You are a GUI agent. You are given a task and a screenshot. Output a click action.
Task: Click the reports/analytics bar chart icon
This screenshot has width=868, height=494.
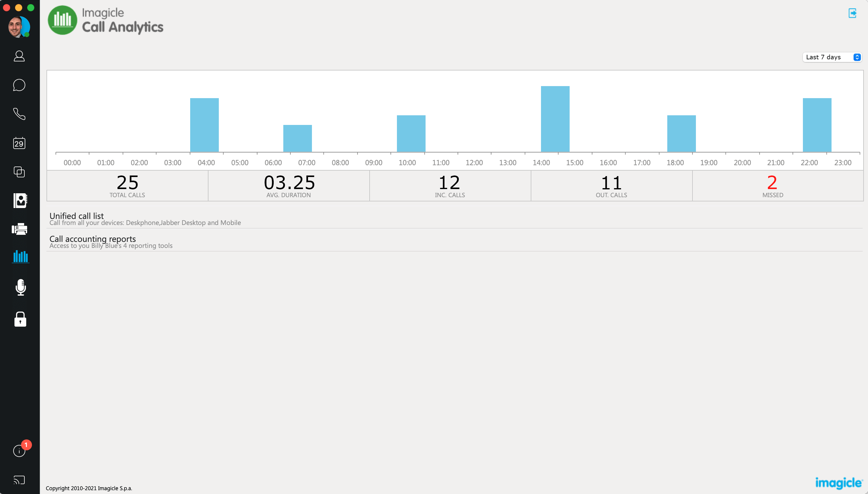[20, 256]
